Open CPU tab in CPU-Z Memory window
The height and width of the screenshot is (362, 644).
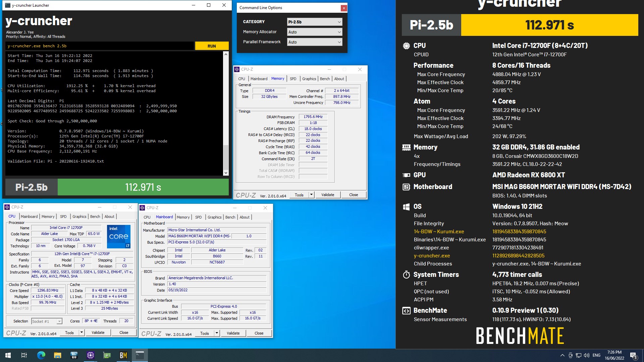(241, 79)
